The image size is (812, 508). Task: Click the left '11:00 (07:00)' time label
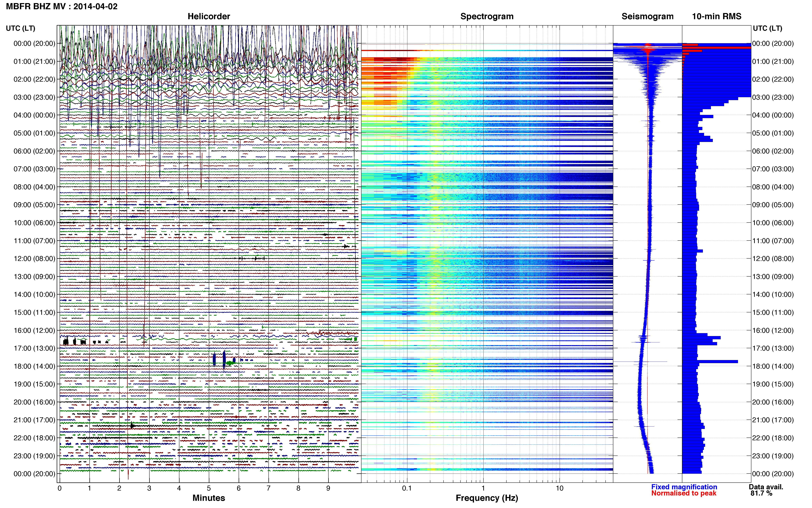coord(34,241)
